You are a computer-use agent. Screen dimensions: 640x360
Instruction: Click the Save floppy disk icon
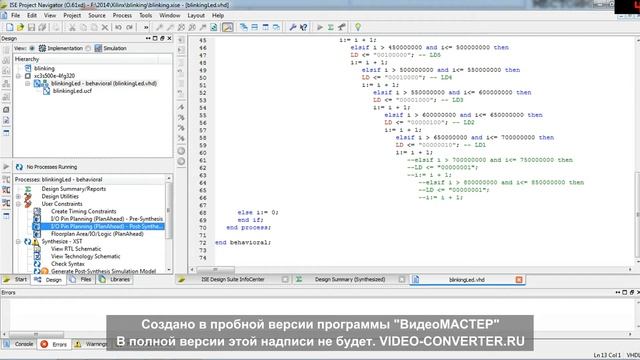click(x=31, y=27)
